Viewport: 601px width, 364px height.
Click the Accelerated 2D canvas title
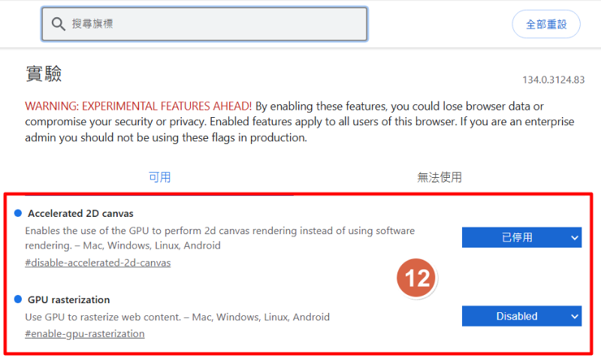tap(80, 213)
